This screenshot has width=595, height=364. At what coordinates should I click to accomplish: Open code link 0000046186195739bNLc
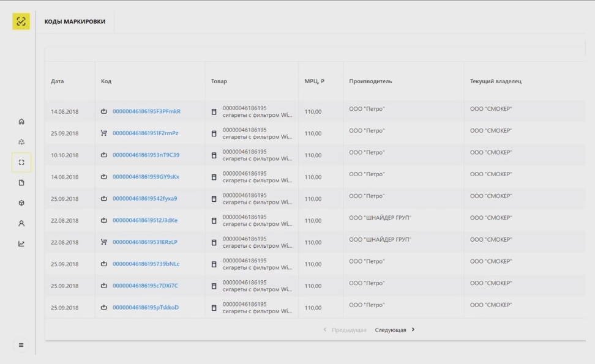pyautogui.click(x=146, y=264)
